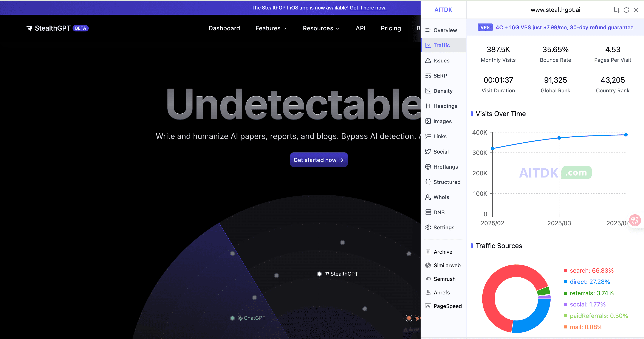Open the Ahrefs logo icon
Image resolution: width=644 pixels, height=339 pixels.
pos(428,292)
